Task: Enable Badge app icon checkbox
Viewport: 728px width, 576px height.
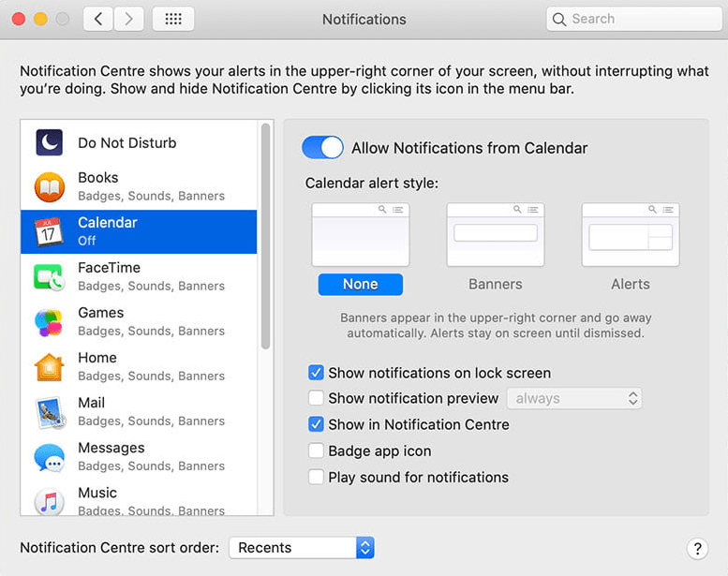Action: 316,450
